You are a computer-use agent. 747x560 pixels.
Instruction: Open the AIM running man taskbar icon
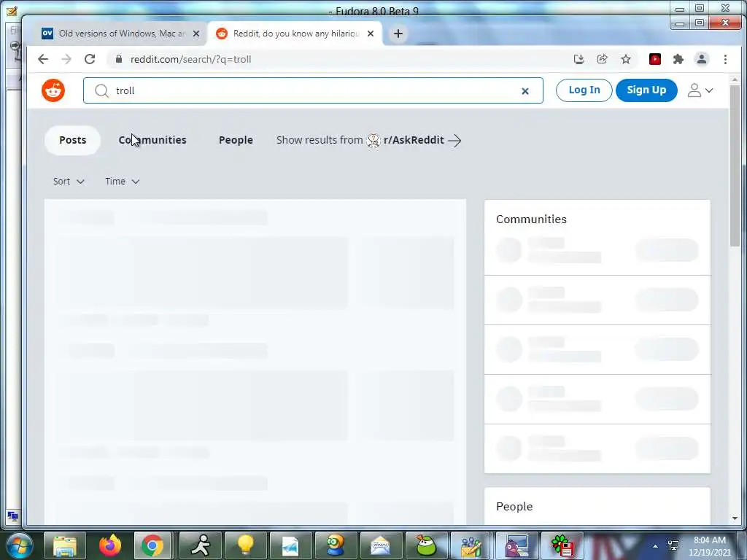pyautogui.click(x=200, y=545)
